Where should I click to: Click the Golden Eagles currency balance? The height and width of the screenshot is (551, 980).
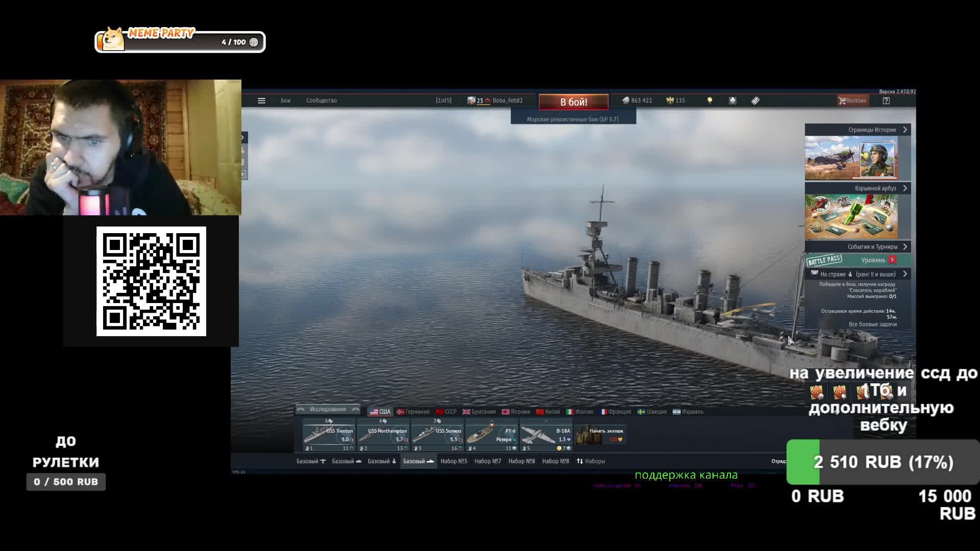(x=675, y=101)
